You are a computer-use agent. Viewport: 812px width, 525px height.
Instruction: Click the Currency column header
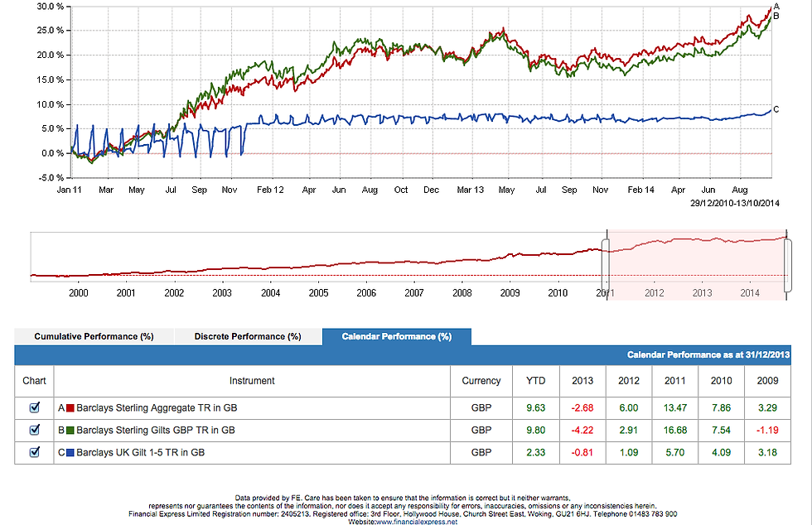point(481,381)
